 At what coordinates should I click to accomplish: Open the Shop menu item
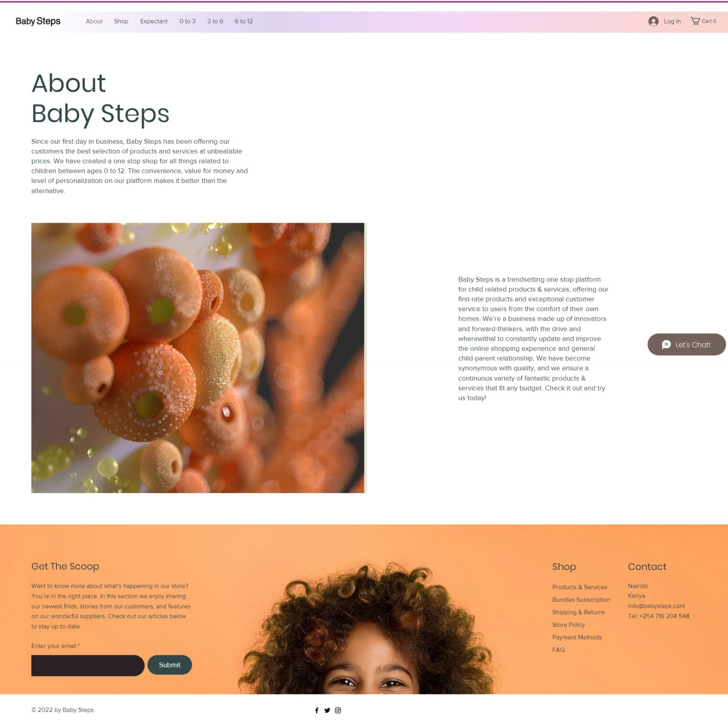click(121, 21)
